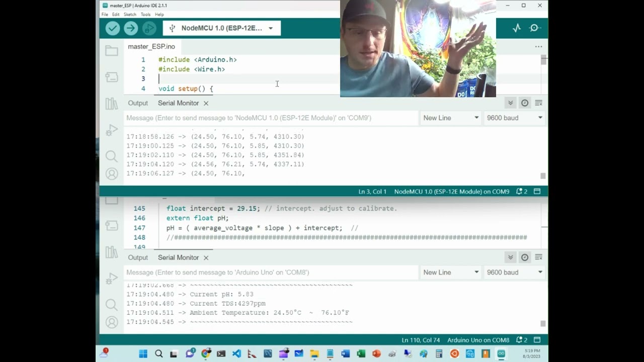Open the Debug panel in master_ESP sidebar
Image resolution: width=644 pixels, height=362 pixels.
(x=112, y=131)
